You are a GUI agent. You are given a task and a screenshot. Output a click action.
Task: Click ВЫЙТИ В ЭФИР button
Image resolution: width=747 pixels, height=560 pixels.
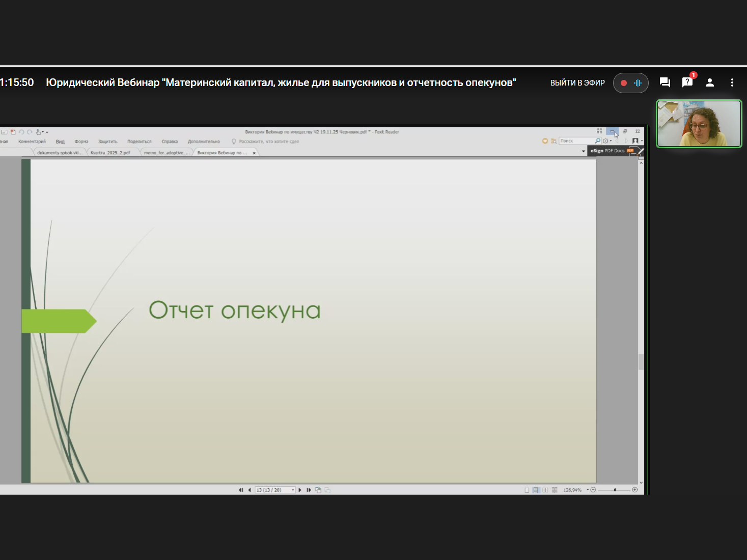(x=577, y=83)
